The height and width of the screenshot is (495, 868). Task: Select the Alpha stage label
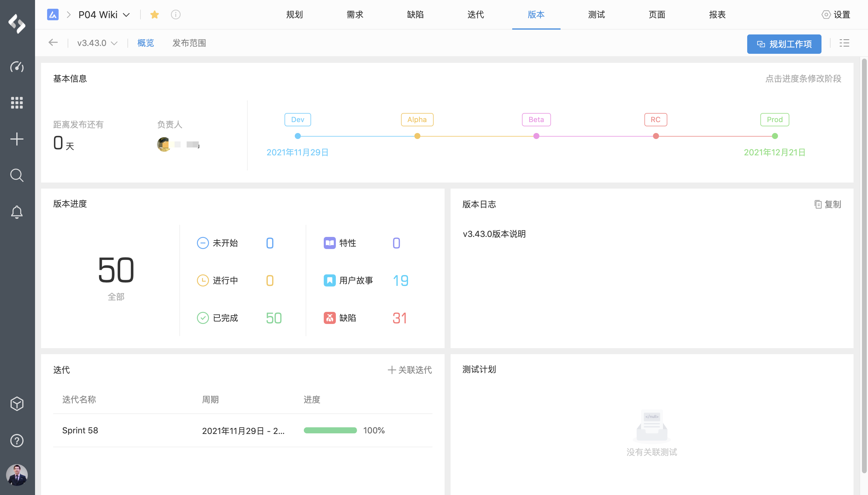click(x=417, y=120)
